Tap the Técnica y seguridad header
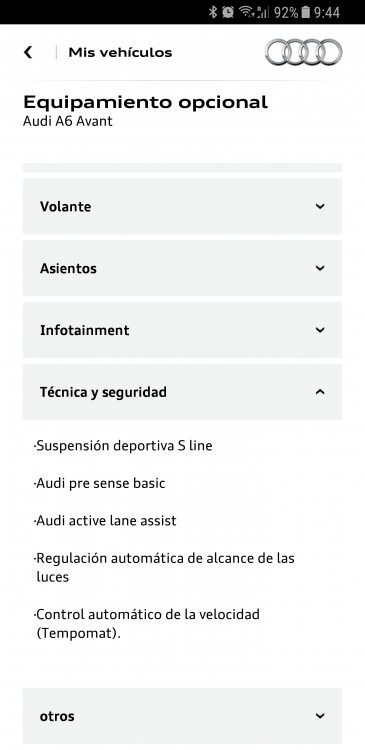This screenshot has height=750, width=365. pyautogui.click(x=182, y=392)
